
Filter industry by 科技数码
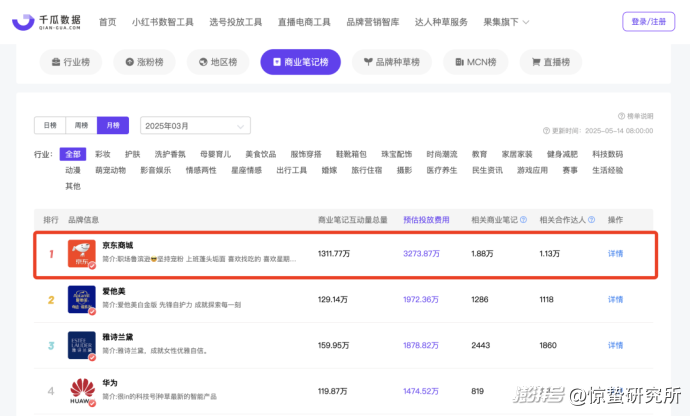608,154
